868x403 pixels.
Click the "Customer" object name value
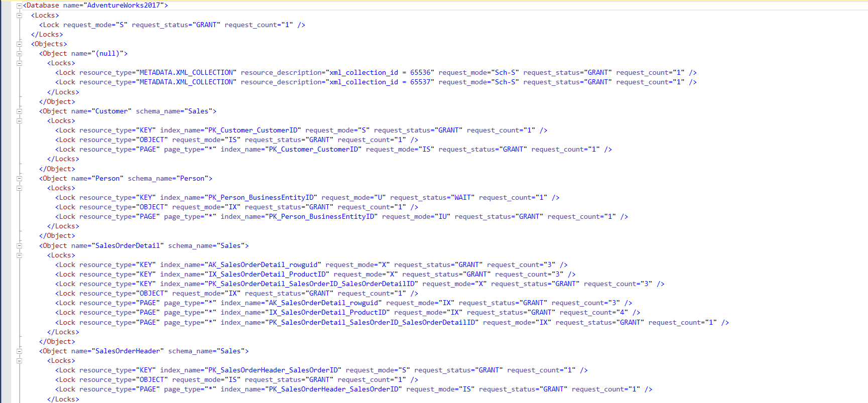point(111,111)
